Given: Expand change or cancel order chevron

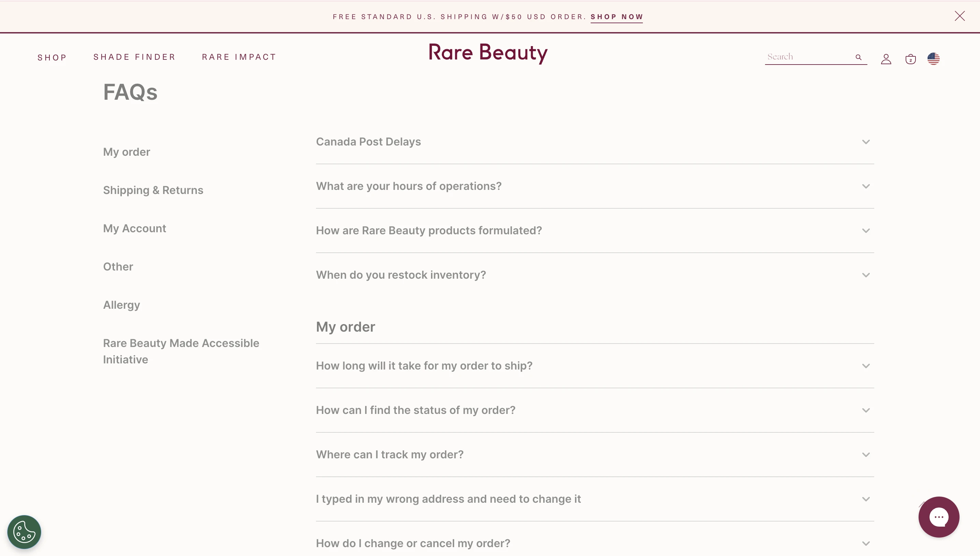Looking at the screenshot, I should tap(866, 543).
